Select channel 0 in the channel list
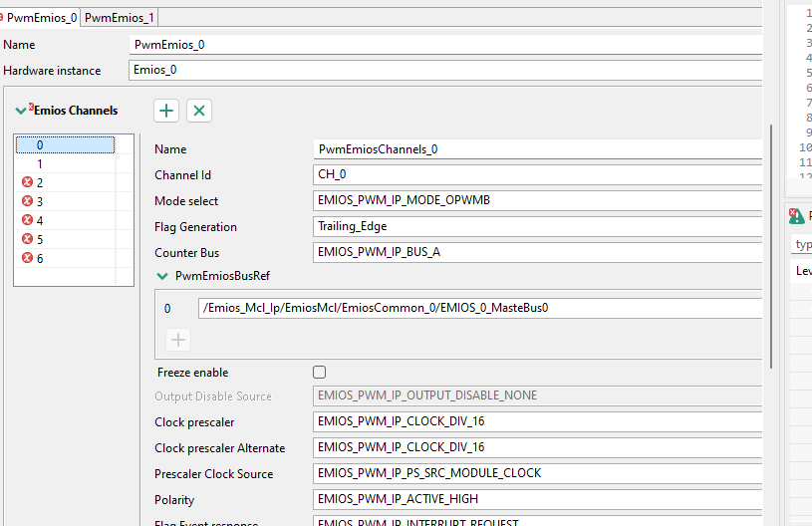This screenshot has width=812, height=526. pyautogui.click(x=40, y=145)
